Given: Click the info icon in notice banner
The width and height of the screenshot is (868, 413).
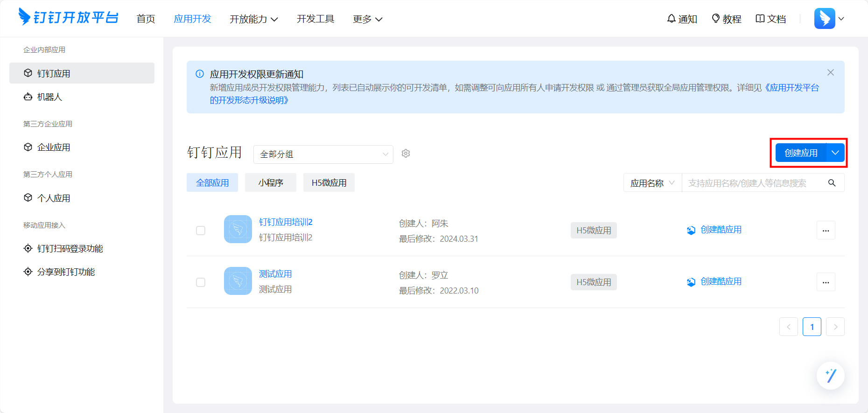Looking at the screenshot, I should (x=200, y=74).
